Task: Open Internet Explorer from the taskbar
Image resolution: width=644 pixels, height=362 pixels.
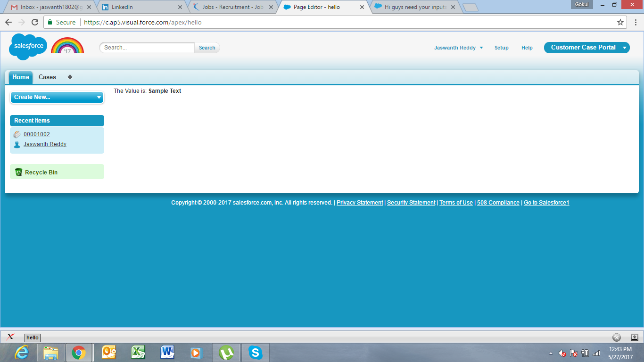Action: pyautogui.click(x=22, y=352)
